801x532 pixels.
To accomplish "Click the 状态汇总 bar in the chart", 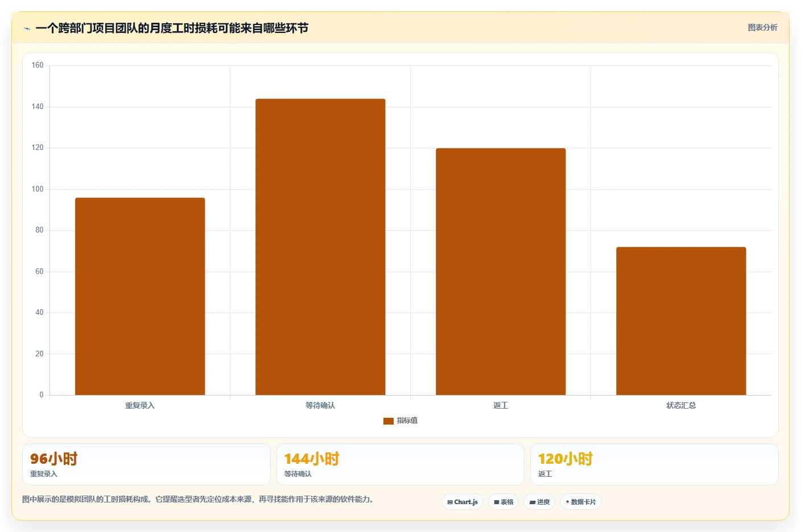I will point(681,321).
